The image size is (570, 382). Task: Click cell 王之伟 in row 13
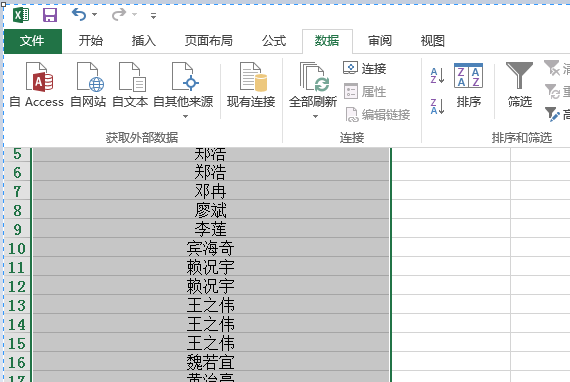click(211, 305)
